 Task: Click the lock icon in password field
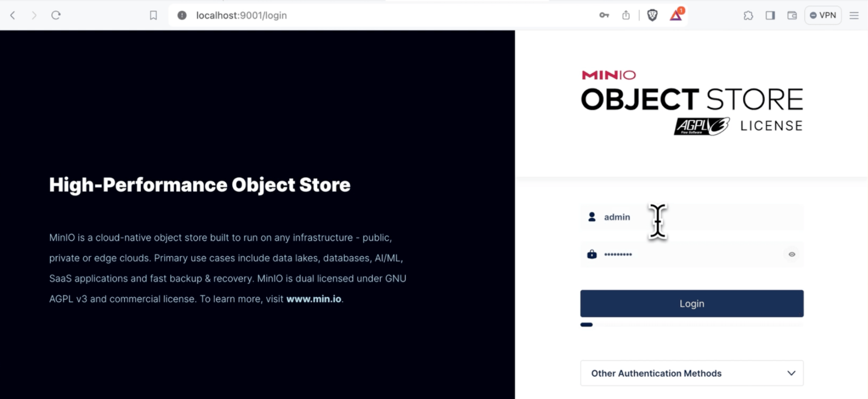(x=592, y=254)
